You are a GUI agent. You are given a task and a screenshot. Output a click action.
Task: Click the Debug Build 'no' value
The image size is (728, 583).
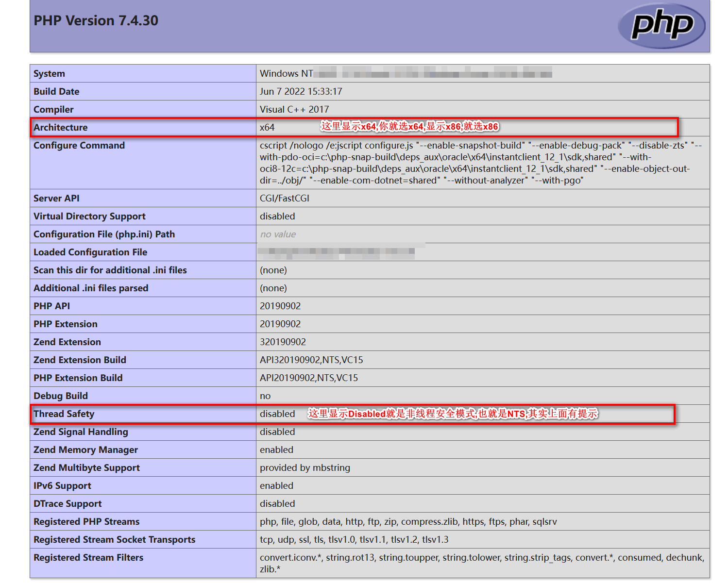(265, 396)
